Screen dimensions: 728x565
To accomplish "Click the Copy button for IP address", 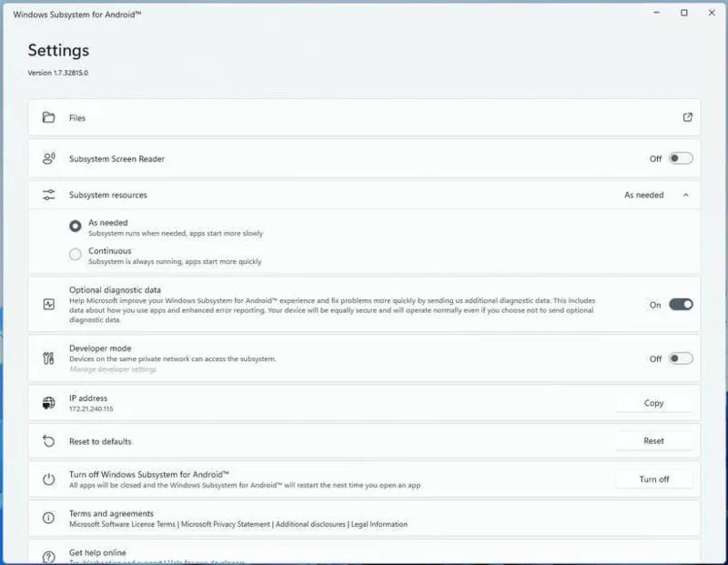I will pyautogui.click(x=653, y=403).
